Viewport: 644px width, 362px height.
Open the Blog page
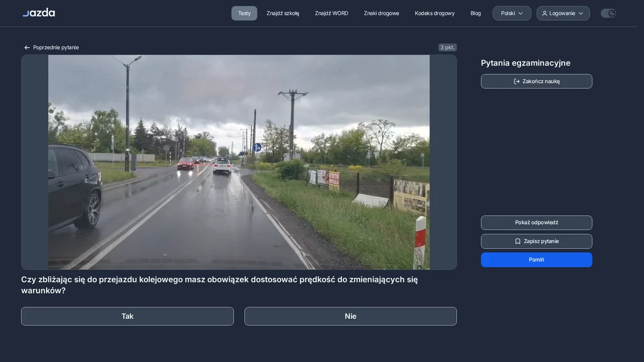[475, 13]
